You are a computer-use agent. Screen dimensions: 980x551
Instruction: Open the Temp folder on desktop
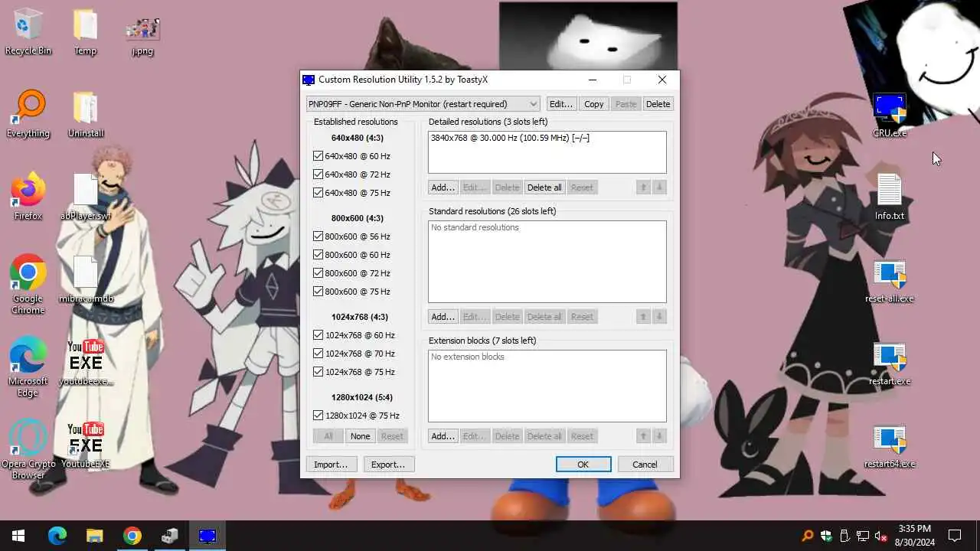[85, 31]
